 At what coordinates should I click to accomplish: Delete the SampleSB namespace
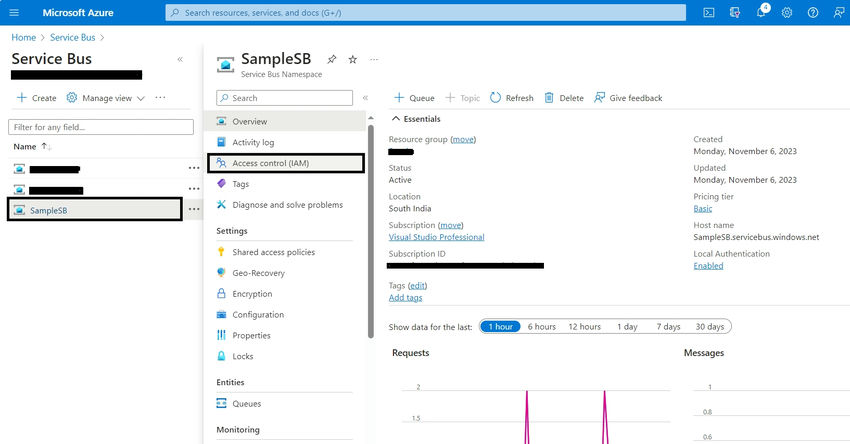point(564,98)
